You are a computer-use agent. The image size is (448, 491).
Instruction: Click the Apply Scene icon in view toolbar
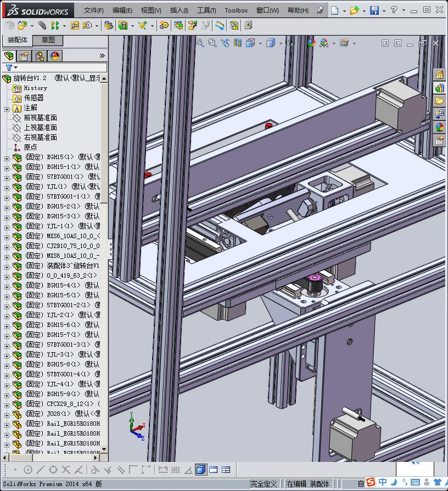(323, 43)
